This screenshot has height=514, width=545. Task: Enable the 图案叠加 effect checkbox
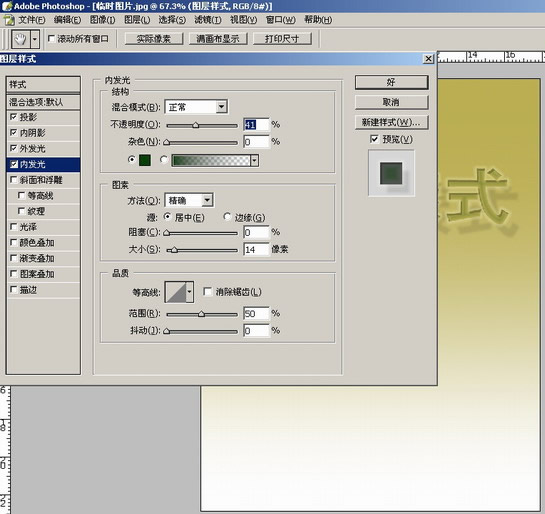tap(14, 274)
